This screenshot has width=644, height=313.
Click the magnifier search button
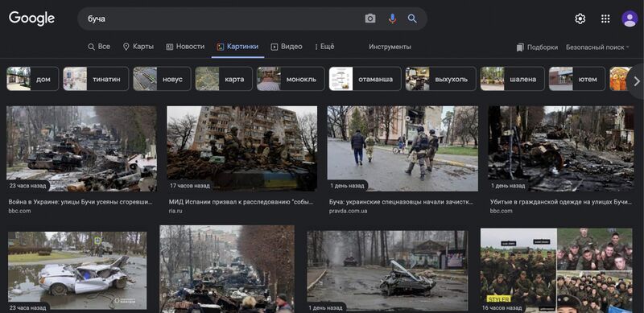pos(412,19)
